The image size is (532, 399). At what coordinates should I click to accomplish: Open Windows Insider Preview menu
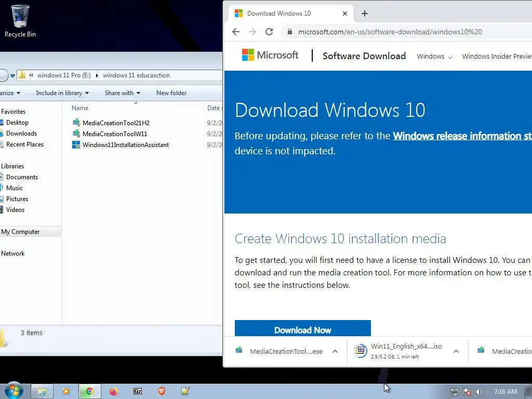(497, 56)
